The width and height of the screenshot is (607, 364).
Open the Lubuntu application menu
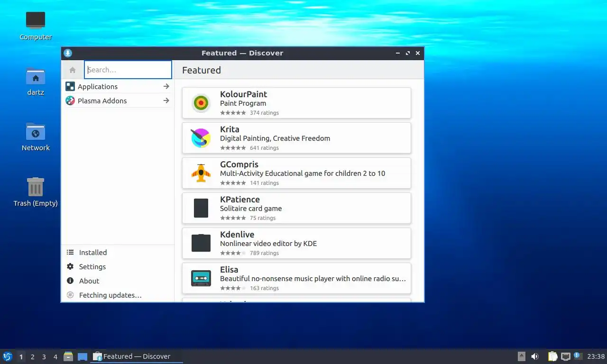(x=8, y=356)
